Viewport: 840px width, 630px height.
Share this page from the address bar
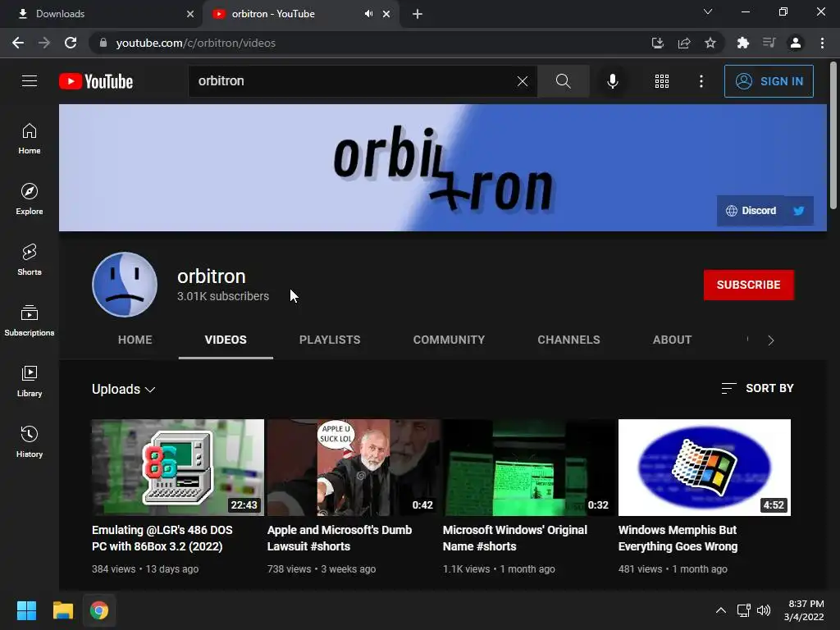(684, 43)
